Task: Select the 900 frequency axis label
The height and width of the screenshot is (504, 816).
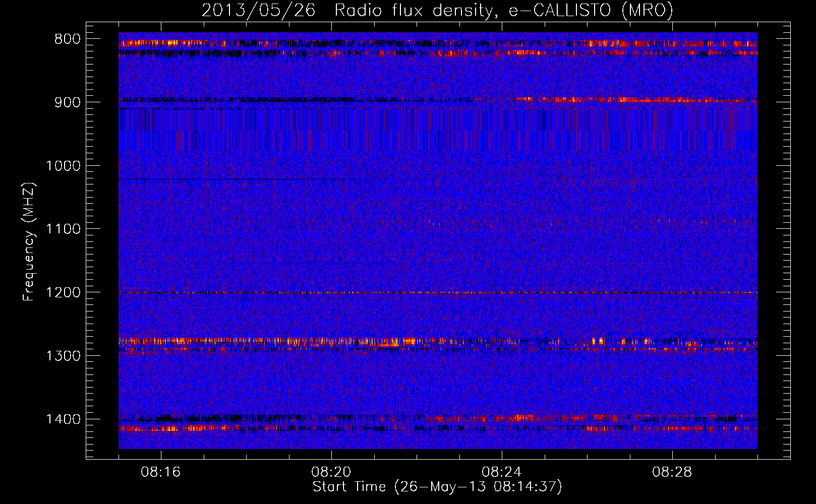Action: (x=67, y=102)
